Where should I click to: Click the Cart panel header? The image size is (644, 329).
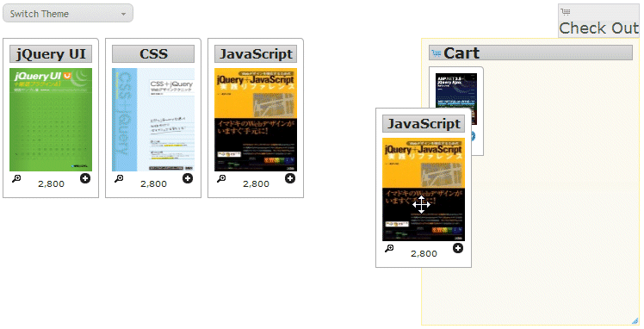[x=530, y=53]
